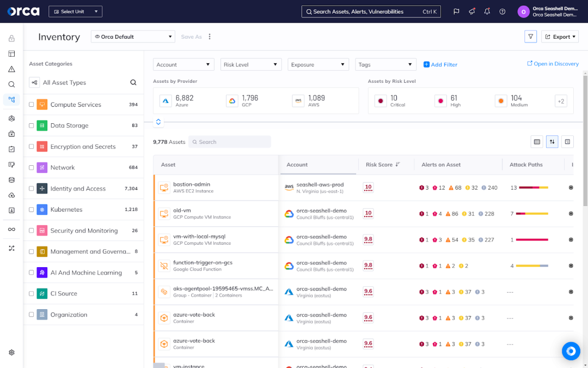Click the row density list icon

567,142
